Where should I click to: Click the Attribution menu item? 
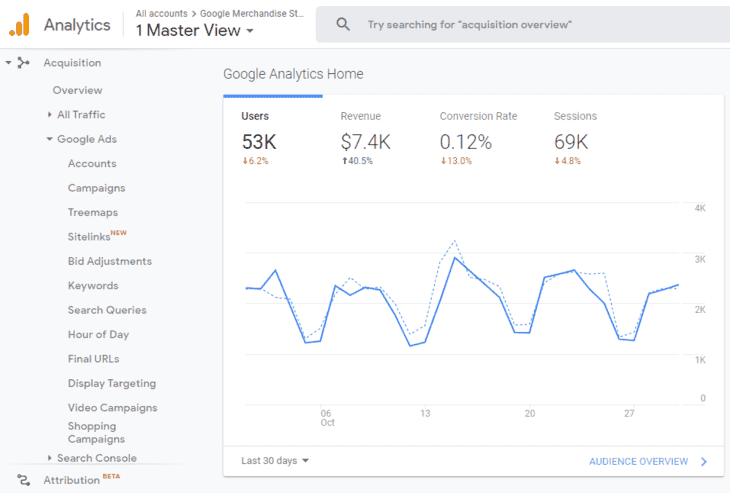[x=72, y=480]
